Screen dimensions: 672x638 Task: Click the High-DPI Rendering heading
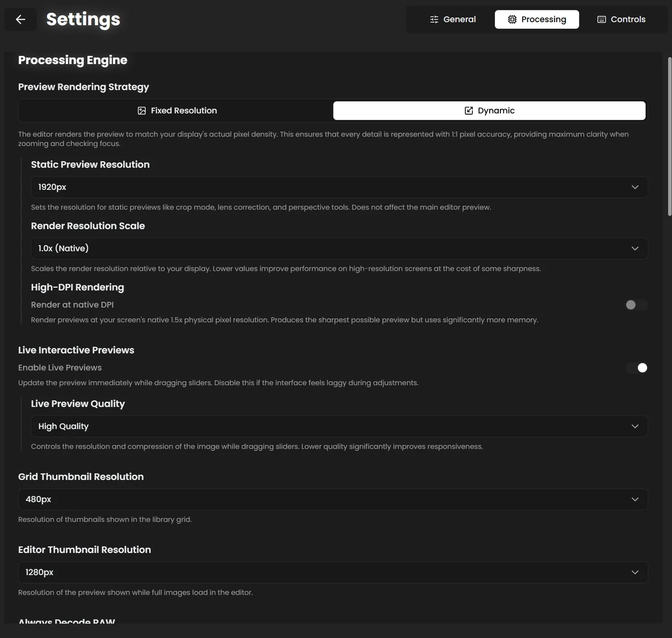pos(78,287)
